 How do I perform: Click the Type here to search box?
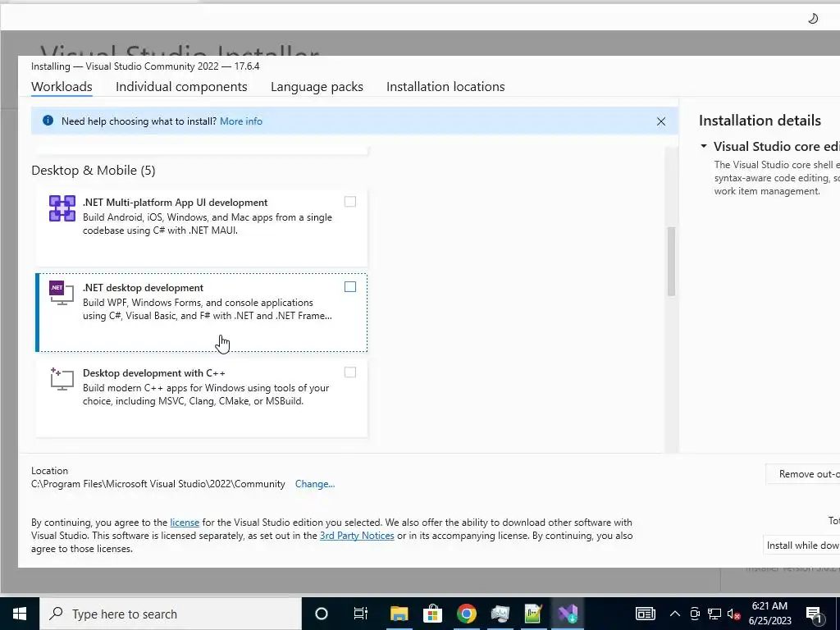(171, 614)
